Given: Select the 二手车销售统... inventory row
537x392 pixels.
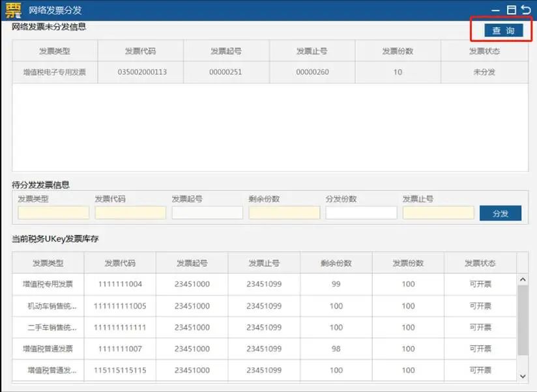Looking at the screenshot, I should click(x=264, y=328).
